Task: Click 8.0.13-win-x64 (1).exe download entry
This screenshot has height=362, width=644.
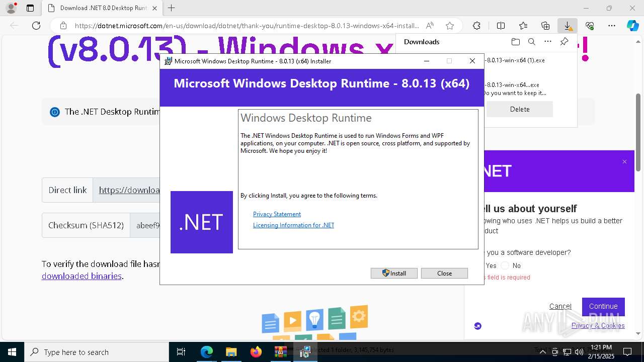Action: [x=515, y=60]
